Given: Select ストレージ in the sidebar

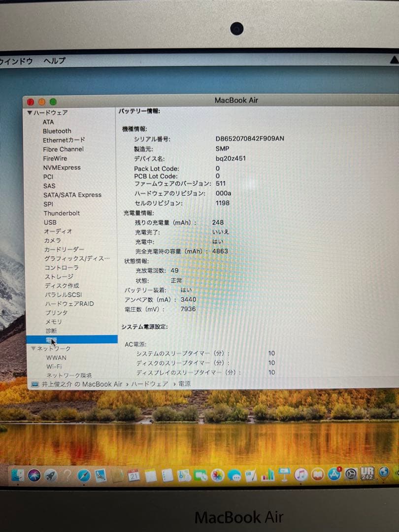Looking at the screenshot, I should coord(59,277).
